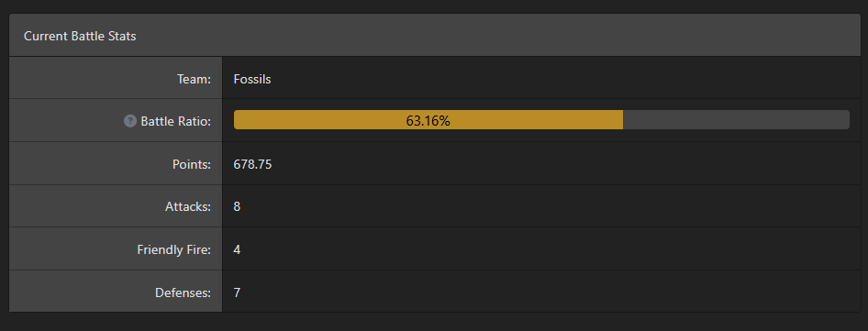Click the Battle Ratio: label text
The height and width of the screenshot is (331, 868).
tap(176, 121)
